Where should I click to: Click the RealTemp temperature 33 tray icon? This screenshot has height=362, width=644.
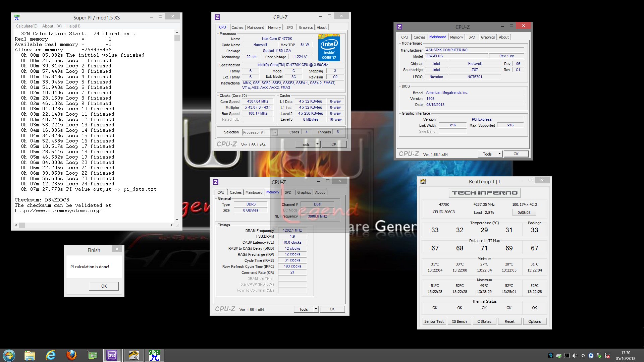point(583,356)
